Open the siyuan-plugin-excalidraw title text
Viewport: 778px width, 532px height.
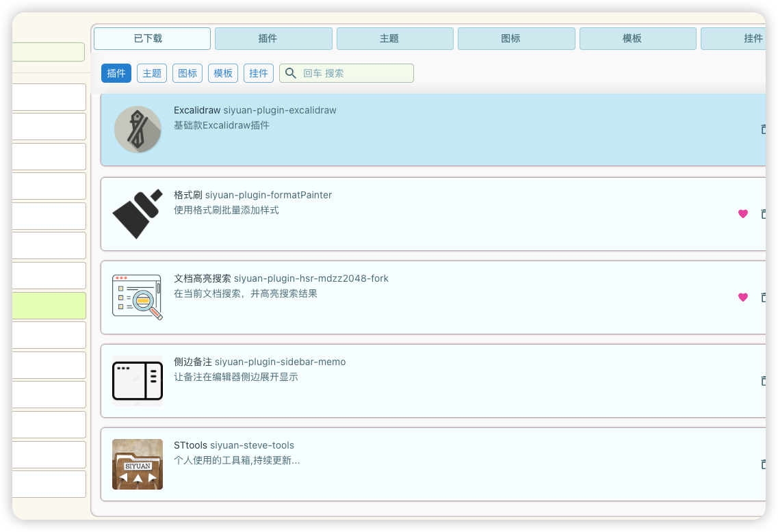click(x=279, y=110)
